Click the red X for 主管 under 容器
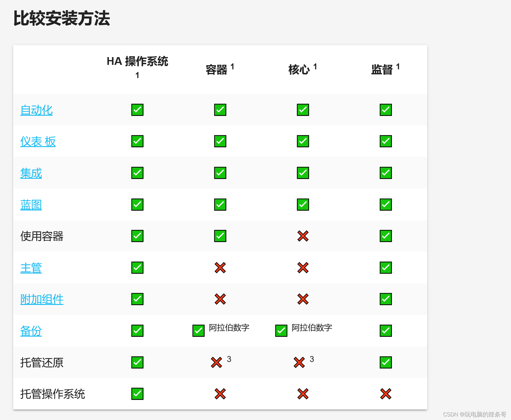Screen dimensions: 511x420 click(x=220, y=268)
